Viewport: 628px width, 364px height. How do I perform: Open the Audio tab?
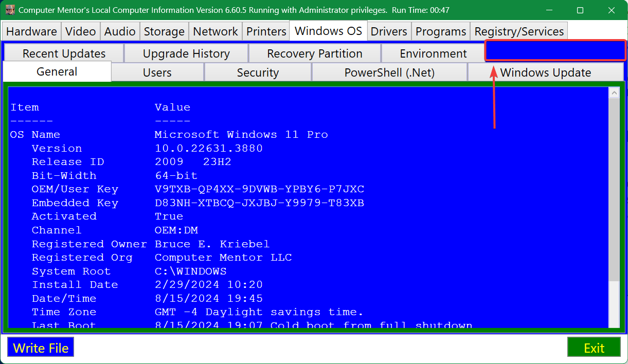(x=120, y=31)
